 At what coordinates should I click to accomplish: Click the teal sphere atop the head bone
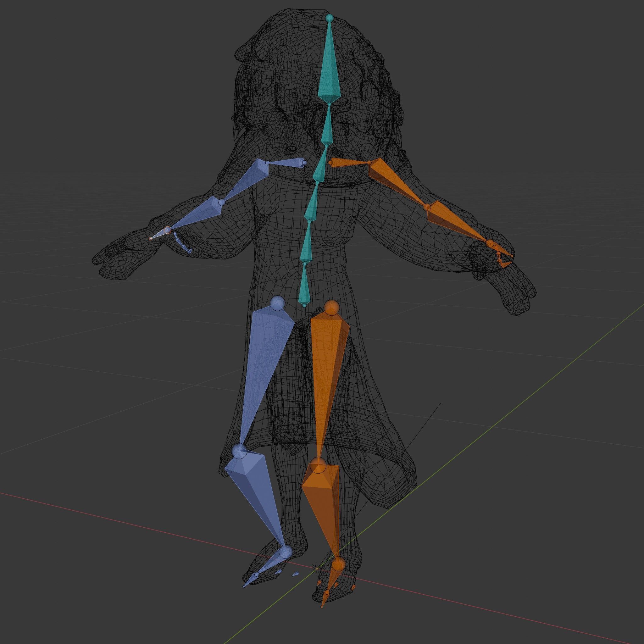tap(329, 18)
